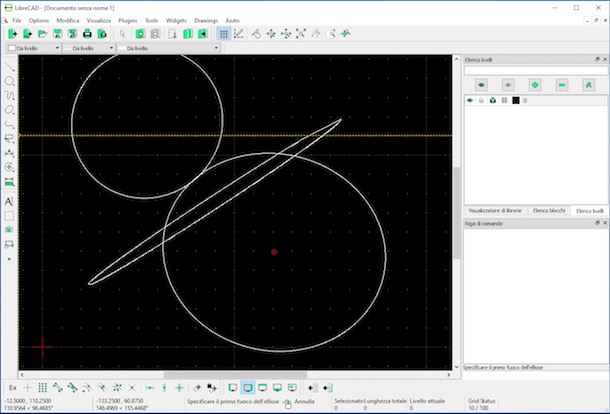Toggle the grid display button
610x414 pixels.
[x=224, y=34]
